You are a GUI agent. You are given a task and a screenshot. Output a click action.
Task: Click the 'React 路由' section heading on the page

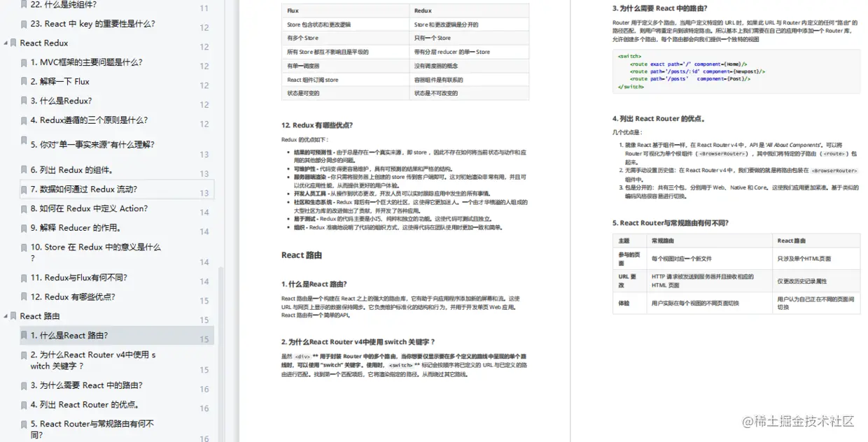tap(302, 255)
